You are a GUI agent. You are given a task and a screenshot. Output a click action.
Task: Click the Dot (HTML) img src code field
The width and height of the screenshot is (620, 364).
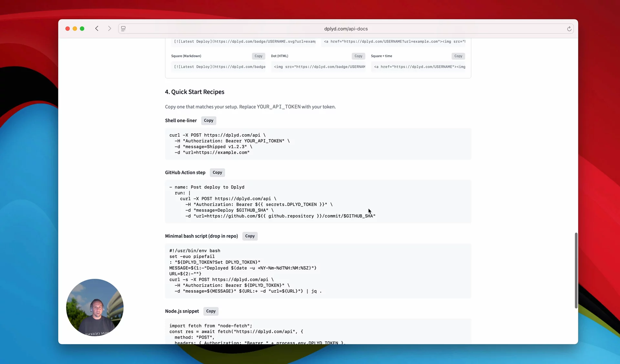(319, 67)
